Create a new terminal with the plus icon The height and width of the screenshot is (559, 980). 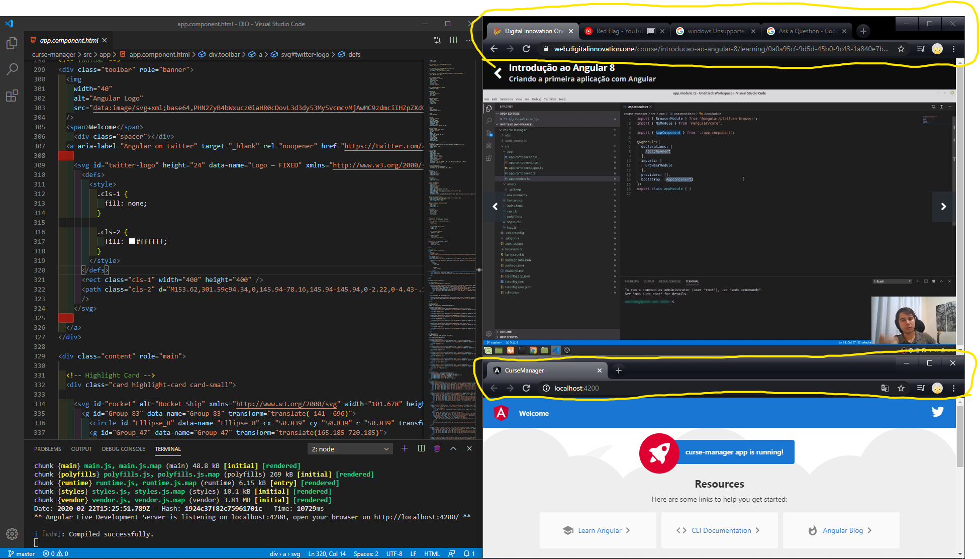pyautogui.click(x=405, y=448)
